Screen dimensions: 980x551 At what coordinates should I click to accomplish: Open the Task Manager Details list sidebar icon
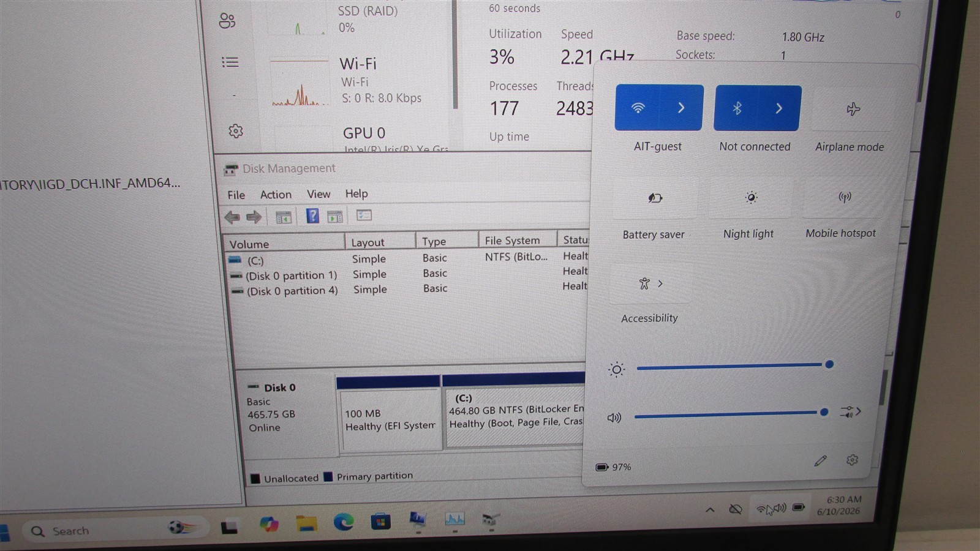(230, 62)
